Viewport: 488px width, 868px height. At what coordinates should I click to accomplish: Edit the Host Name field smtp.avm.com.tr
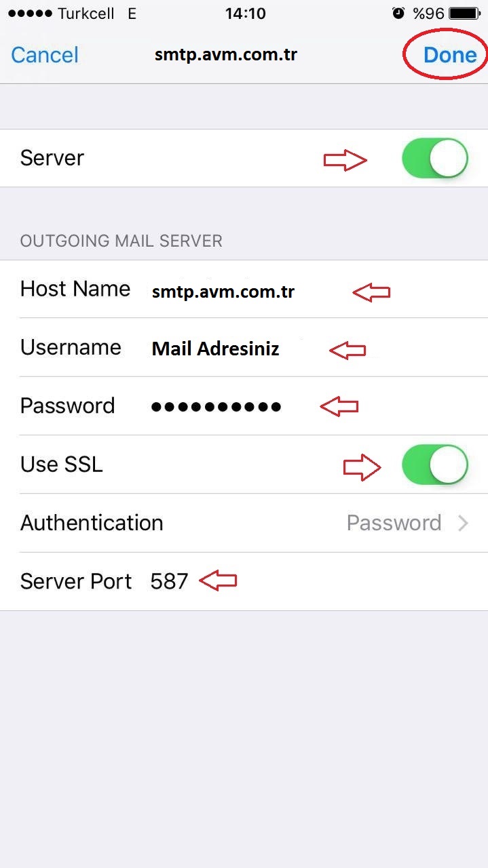(223, 292)
